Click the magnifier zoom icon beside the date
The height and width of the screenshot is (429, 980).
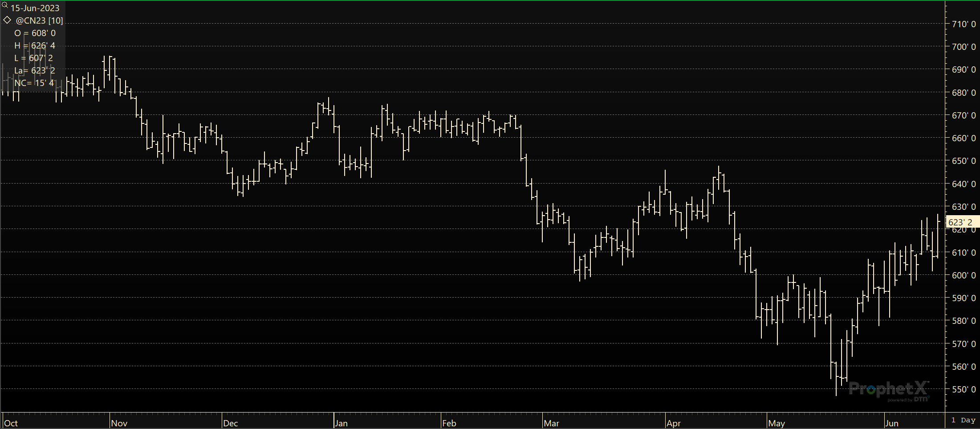(5, 5)
